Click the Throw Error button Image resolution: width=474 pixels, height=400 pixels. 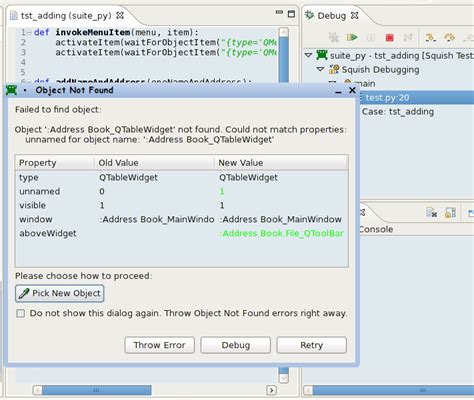click(x=160, y=345)
